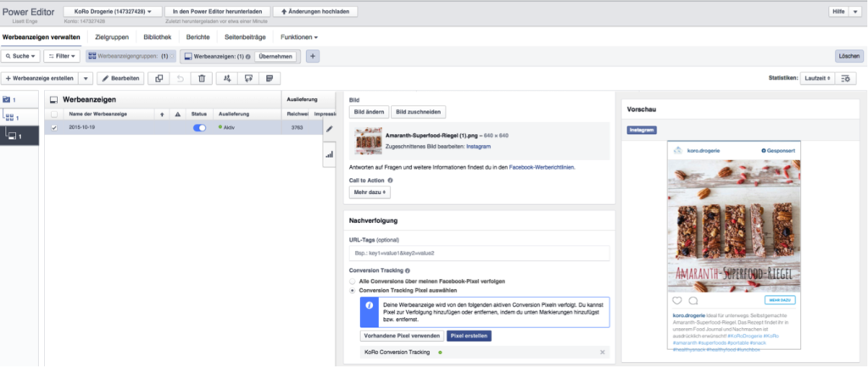Click Änderungen hochladen button
The width and height of the screenshot is (868, 367).
(315, 11)
